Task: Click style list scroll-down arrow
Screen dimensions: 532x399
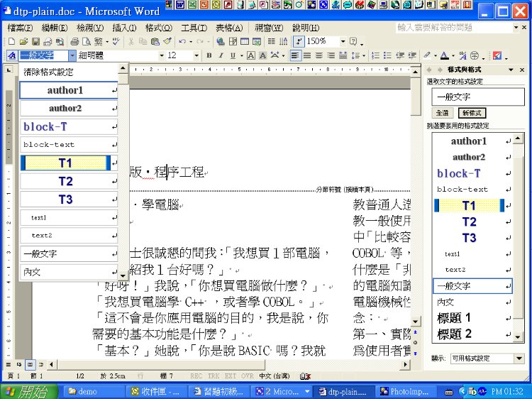Action: [123, 274]
